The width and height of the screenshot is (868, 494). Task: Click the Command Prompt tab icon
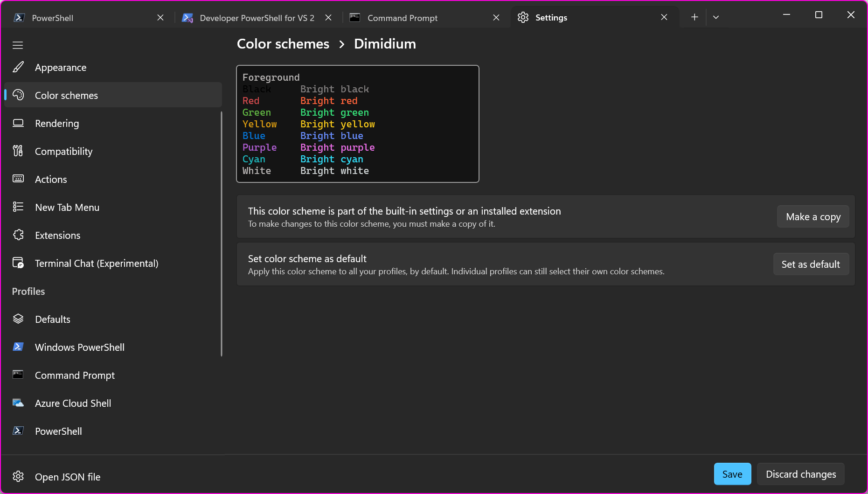coord(355,18)
